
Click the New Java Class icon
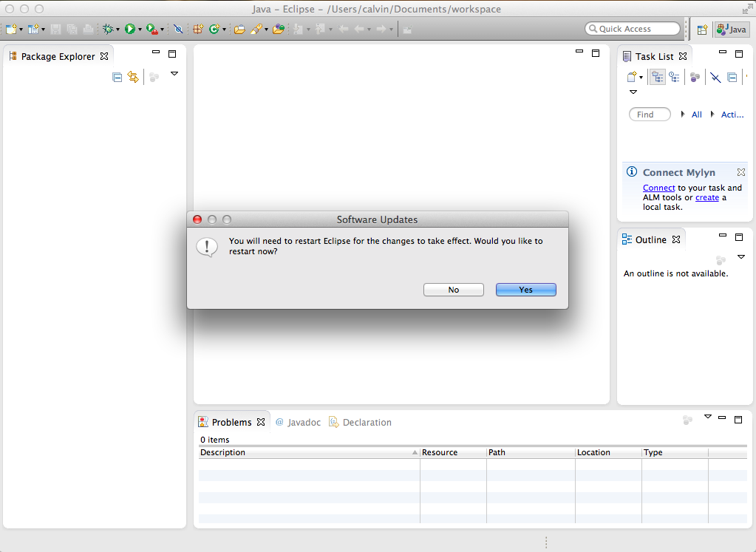tap(214, 30)
